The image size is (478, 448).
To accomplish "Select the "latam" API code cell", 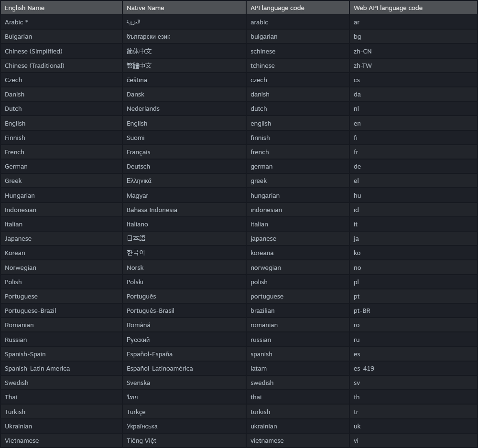I will click(297, 369).
